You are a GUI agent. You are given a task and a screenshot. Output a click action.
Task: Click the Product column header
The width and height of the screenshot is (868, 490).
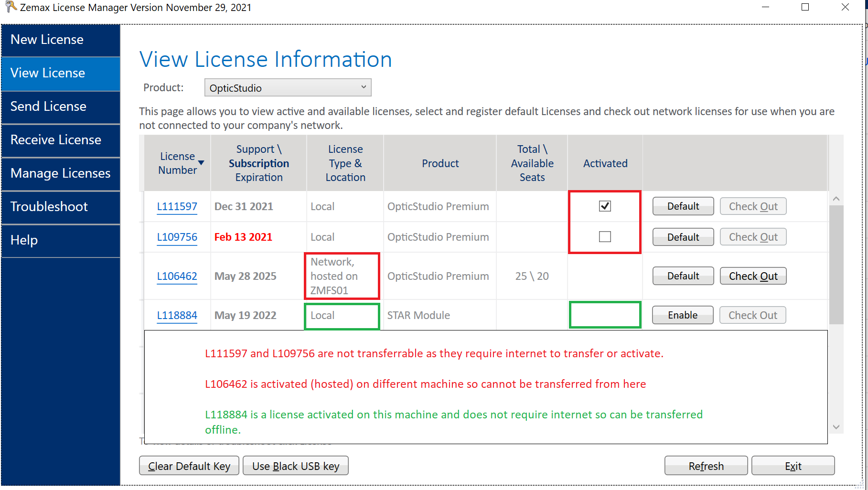pos(440,163)
